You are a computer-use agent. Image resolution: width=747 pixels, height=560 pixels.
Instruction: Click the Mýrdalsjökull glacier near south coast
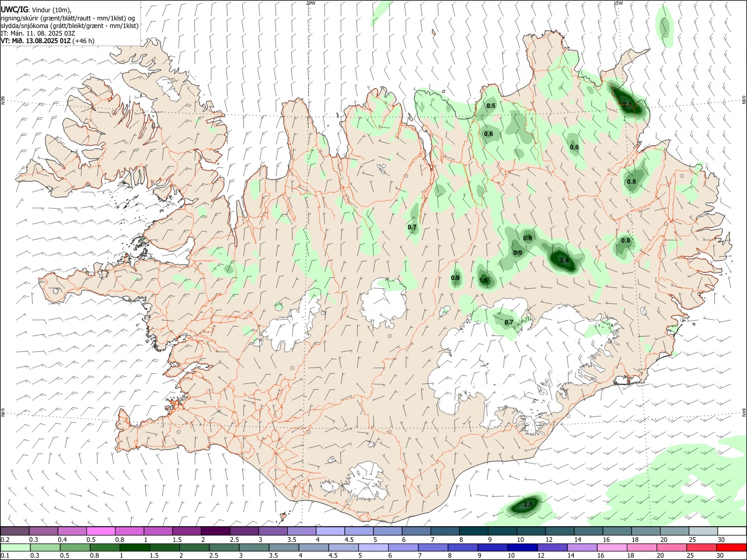366,481
